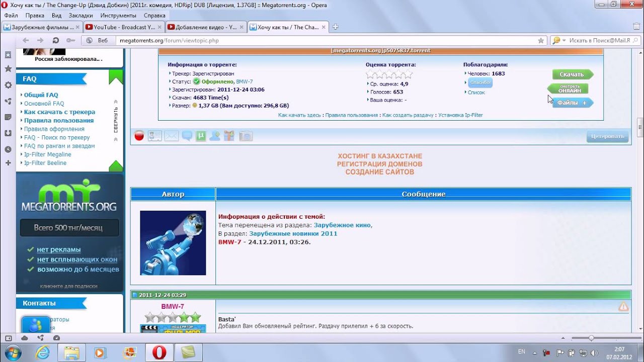Open the Установка Ip-Filter link
Image resolution: width=644 pixels, height=362 pixels.
(x=460, y=115)
